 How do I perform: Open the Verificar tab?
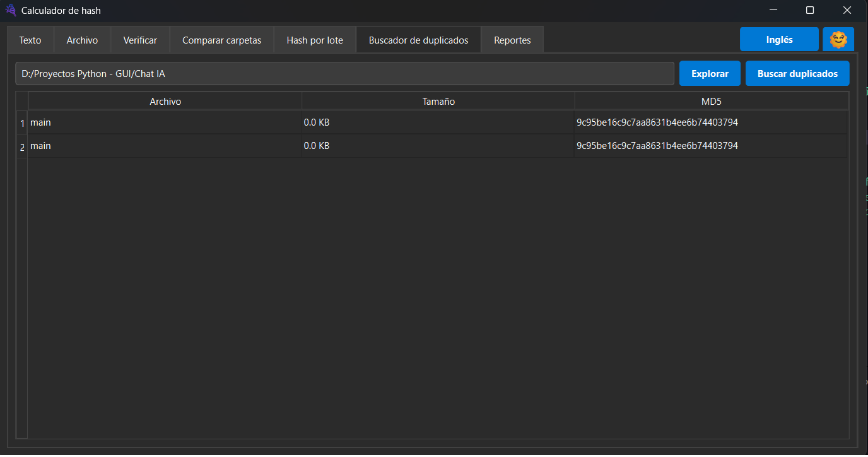click(x=140, y=40)
